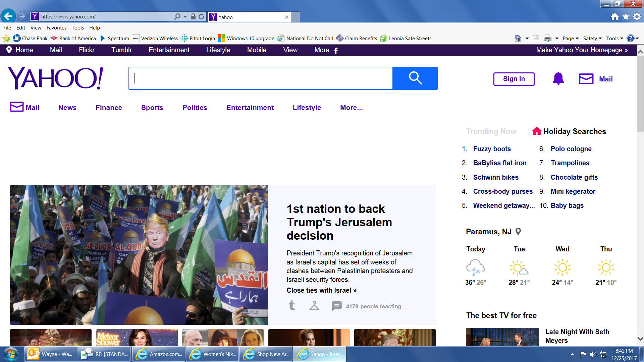Open the Favorites menu
Screen dimensions: 644x362
point(56,28)
